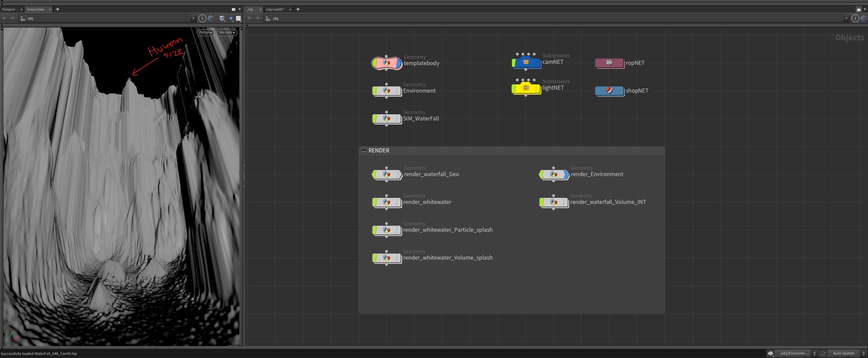Image resolution: width=868 pixels, height=358 pixels.
Task: Toggle display flag on Environment node
Action: pos(398,91)
